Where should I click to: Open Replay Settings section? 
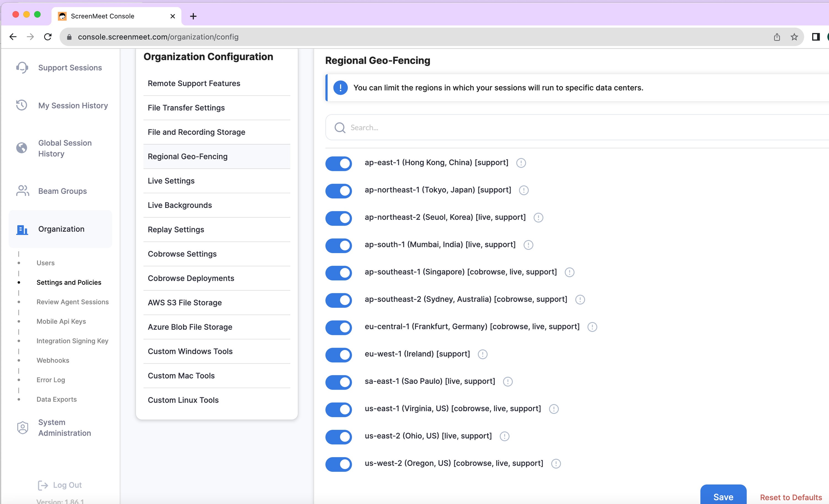[x=217, y=229]
